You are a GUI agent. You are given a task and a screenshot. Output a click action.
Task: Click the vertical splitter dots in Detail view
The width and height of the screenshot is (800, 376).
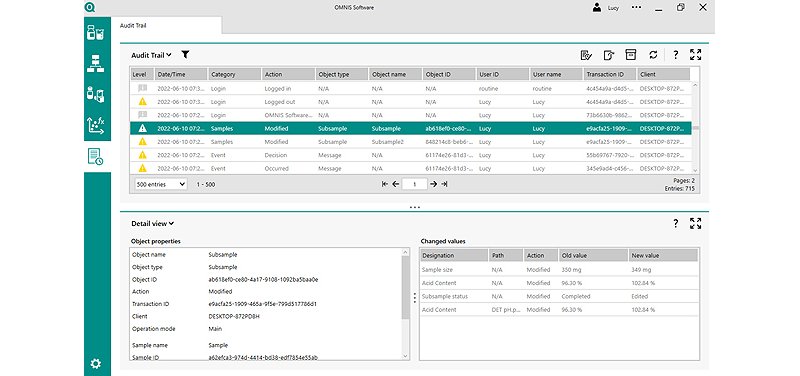click(x=414, y=297)
